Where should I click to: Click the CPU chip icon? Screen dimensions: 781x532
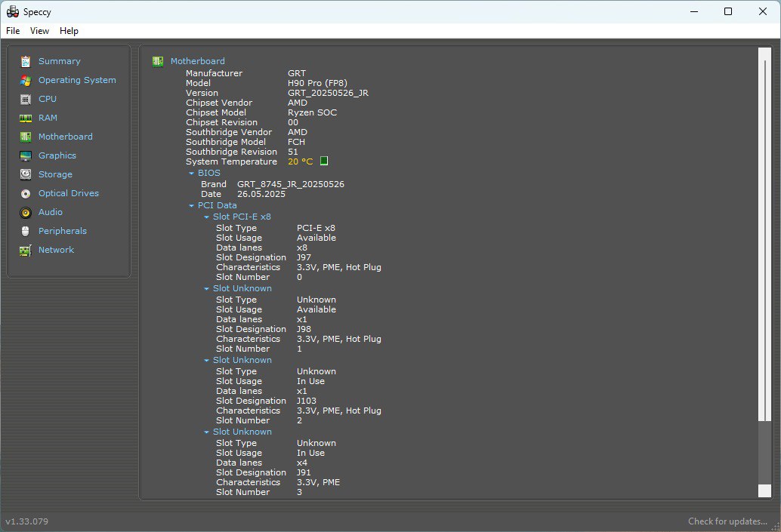tap(26, 99)
